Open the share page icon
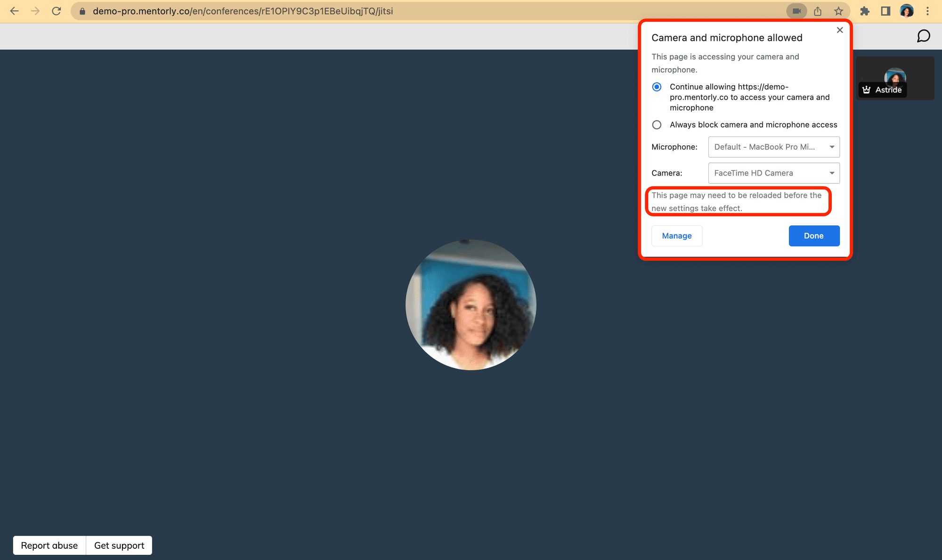The width and height of the screenshot is (942, 560). pyautogui.click(x=818, y=11)
